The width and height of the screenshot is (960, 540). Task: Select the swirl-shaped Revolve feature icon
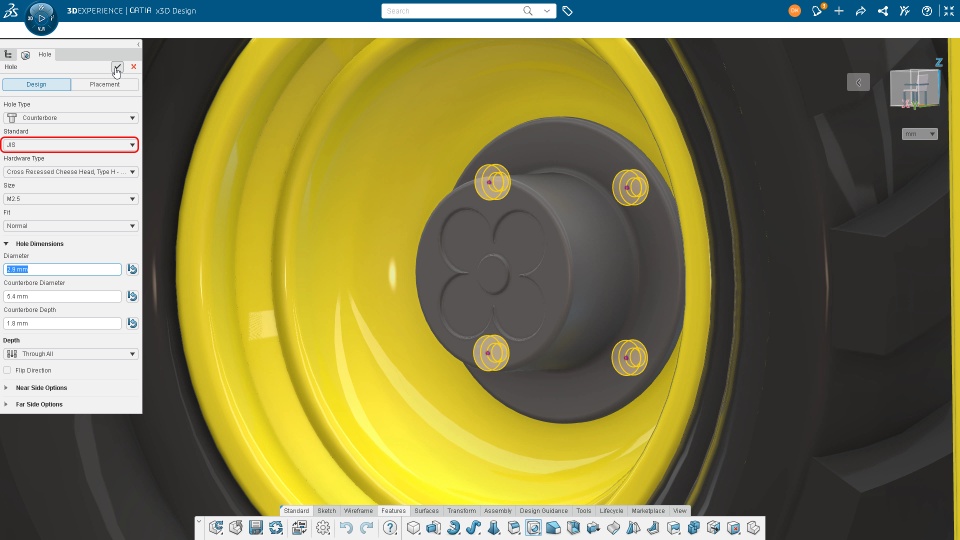454,527
